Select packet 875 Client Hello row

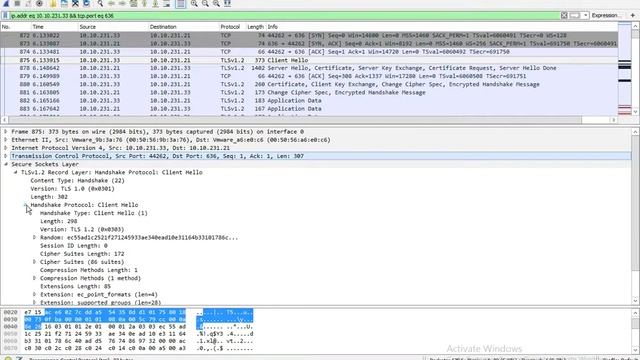pyautogui.click(x=309, y=60)
